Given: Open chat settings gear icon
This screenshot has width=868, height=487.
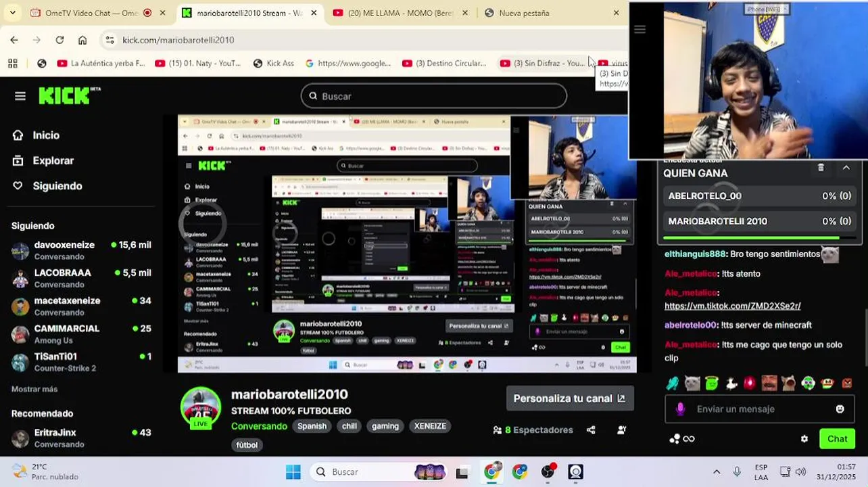Looking at the screenshot, I should (x=804, y=438).
